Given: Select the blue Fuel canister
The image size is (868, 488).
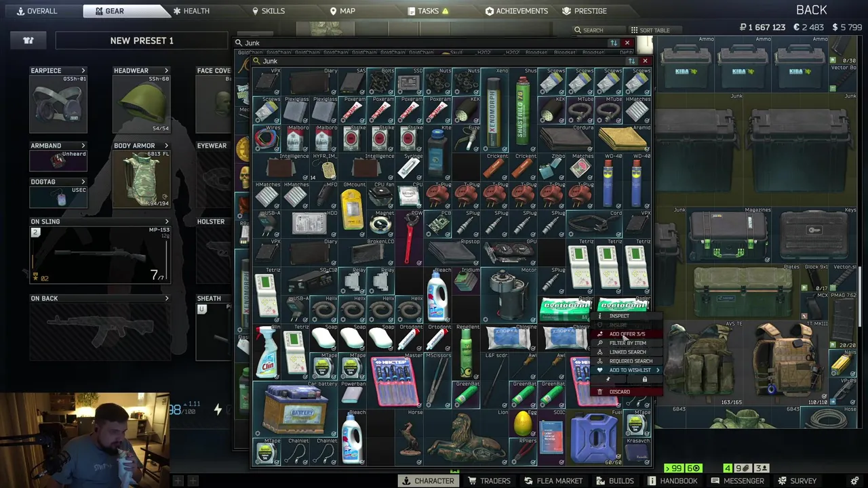Looking at the screenshot, I should click(594, 437).
